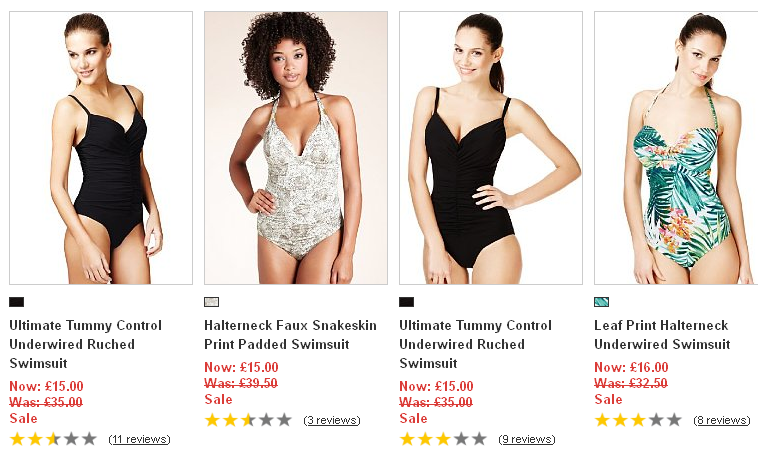Open the leaf print swimsuit product photo
The height and width of the screenshot is (454, 758).
click(x=676, y=148)
